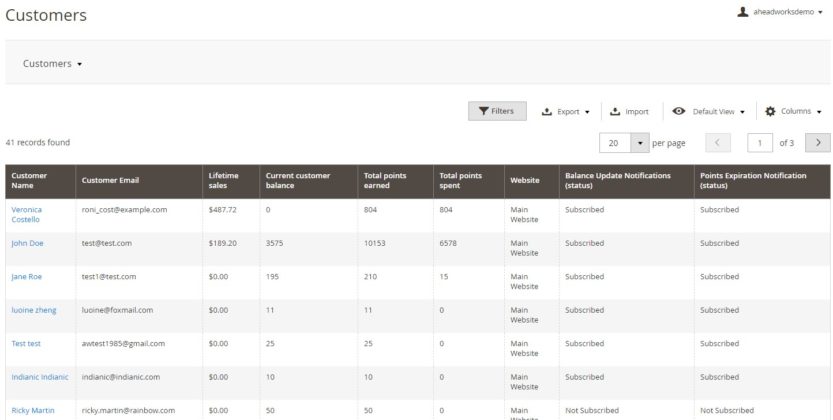Viewport: 833px width, 420px height.
Task: Go to next page arrow
Action: (x=818, y=143)
